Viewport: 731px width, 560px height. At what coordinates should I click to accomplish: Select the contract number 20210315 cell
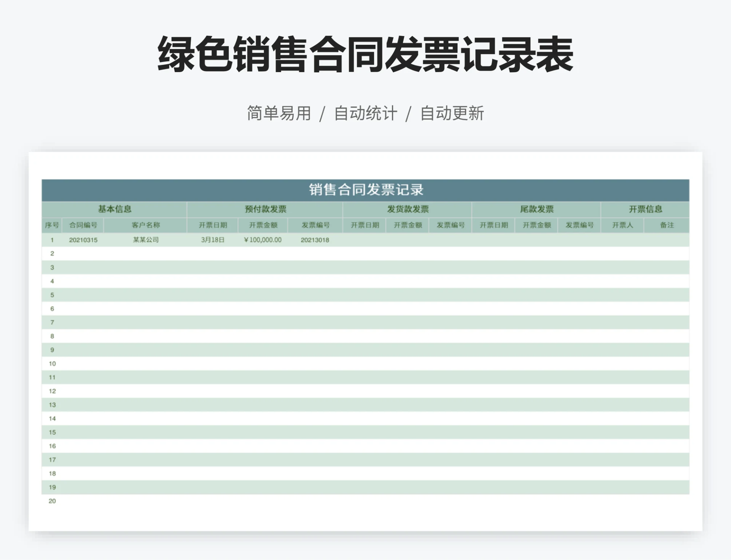[84, 240]
